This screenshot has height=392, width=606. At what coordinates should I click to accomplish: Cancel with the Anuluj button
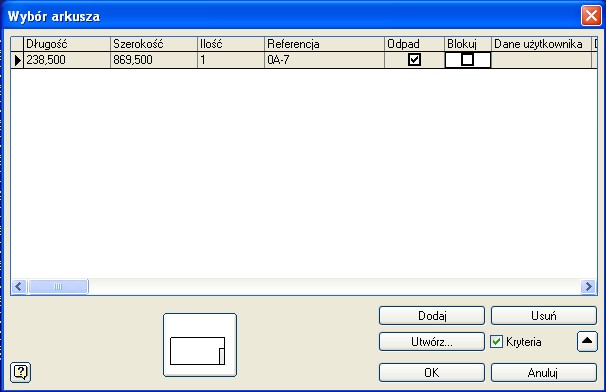544,373
